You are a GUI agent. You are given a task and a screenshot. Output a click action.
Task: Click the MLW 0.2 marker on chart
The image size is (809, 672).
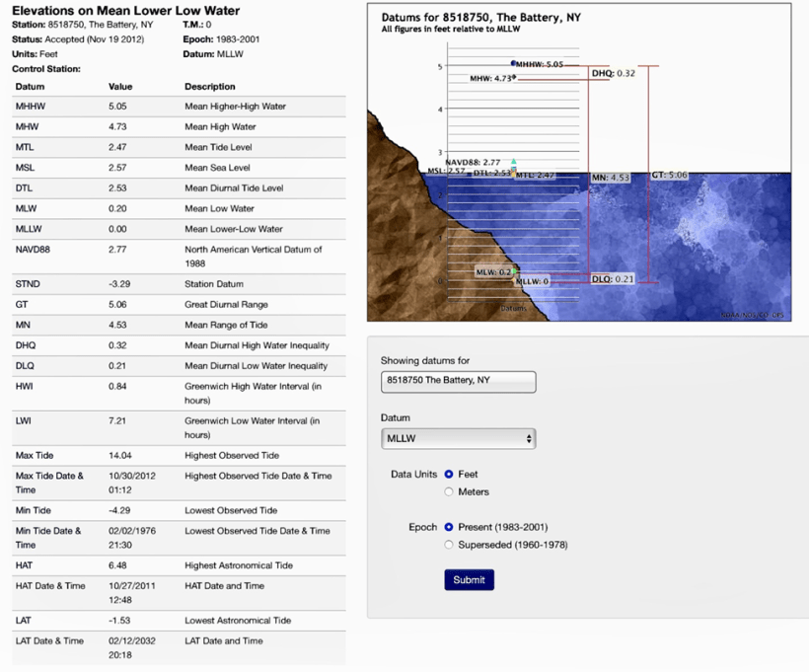(x=515, y=271)
